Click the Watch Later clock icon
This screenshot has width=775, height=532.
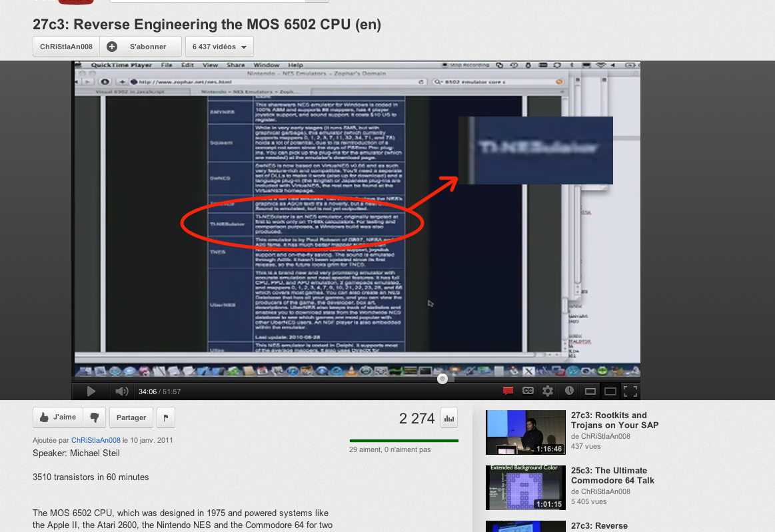569,392
